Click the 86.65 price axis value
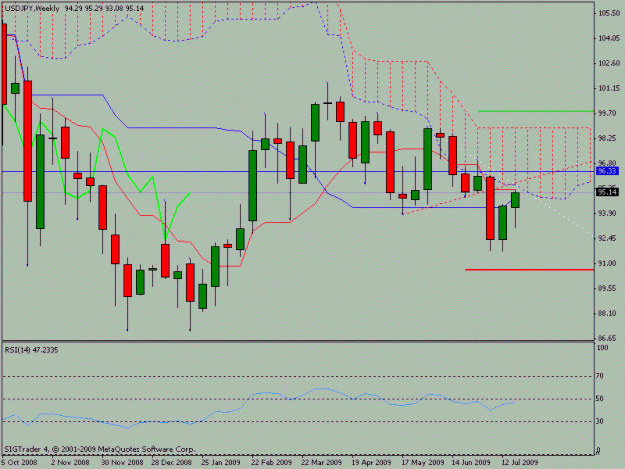The image size is (625, 469). point(608,338)
